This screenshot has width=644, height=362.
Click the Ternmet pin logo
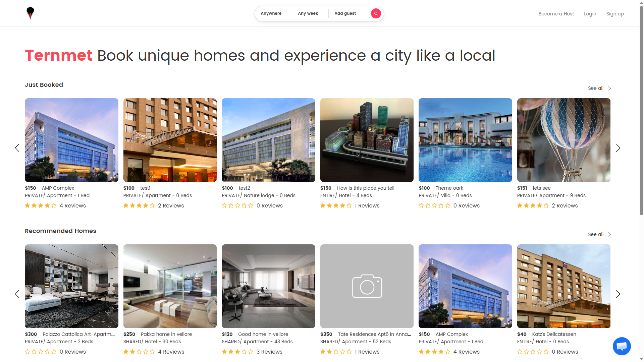point(30,13)
